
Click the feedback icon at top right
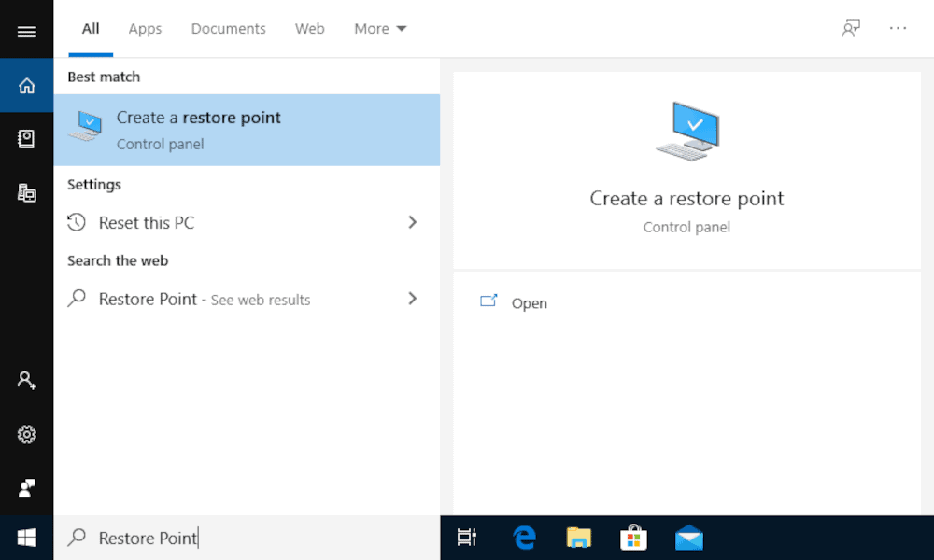tap(851, 29)
